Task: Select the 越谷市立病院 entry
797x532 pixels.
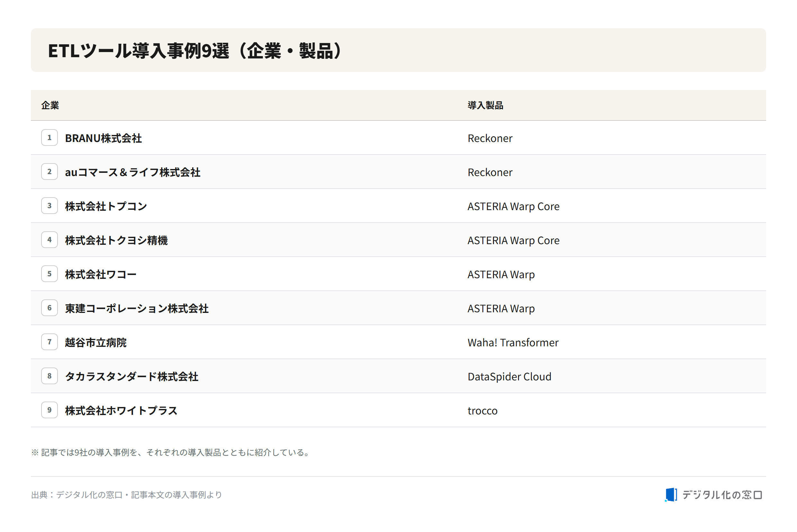Action: [96, 342]
